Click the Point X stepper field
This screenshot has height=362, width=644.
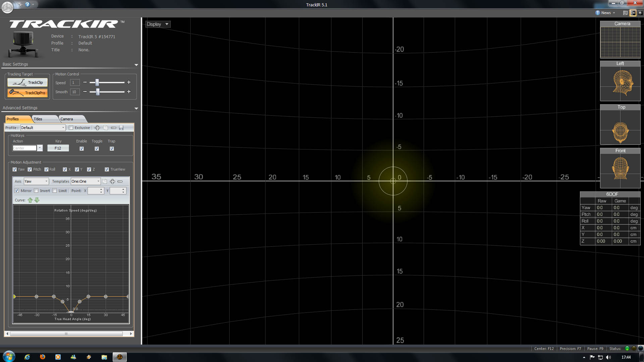click(96, 191)
